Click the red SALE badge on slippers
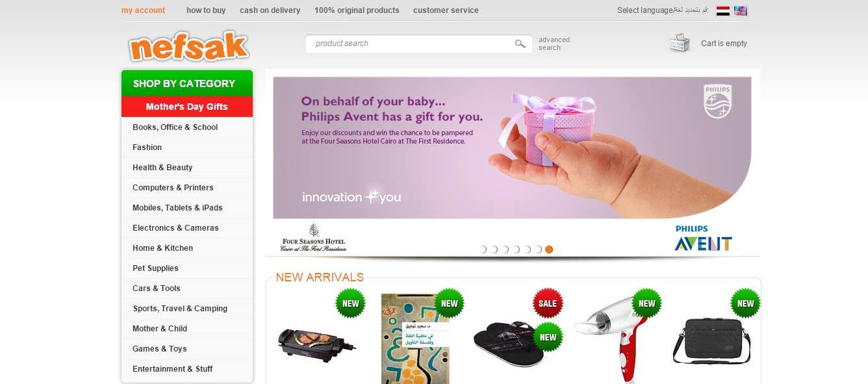Viewport: 868px width, 384px height. 548,303
